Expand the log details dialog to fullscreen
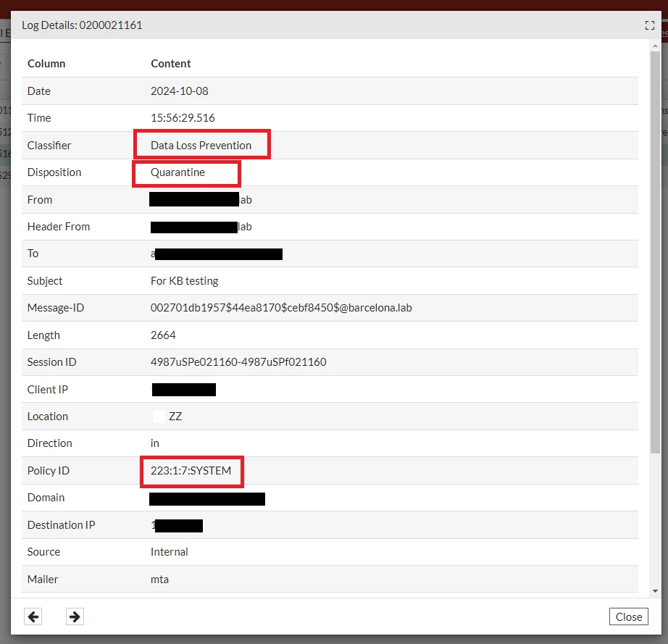The height and width of the screenshot is (644, 668). click(649, 25)
